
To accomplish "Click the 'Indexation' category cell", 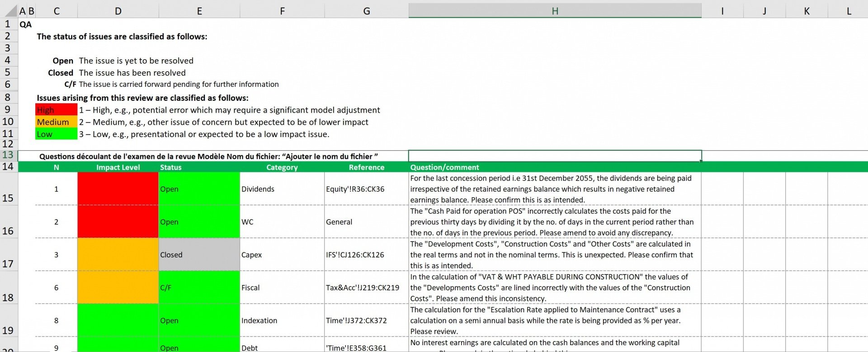I will (282, 320).
